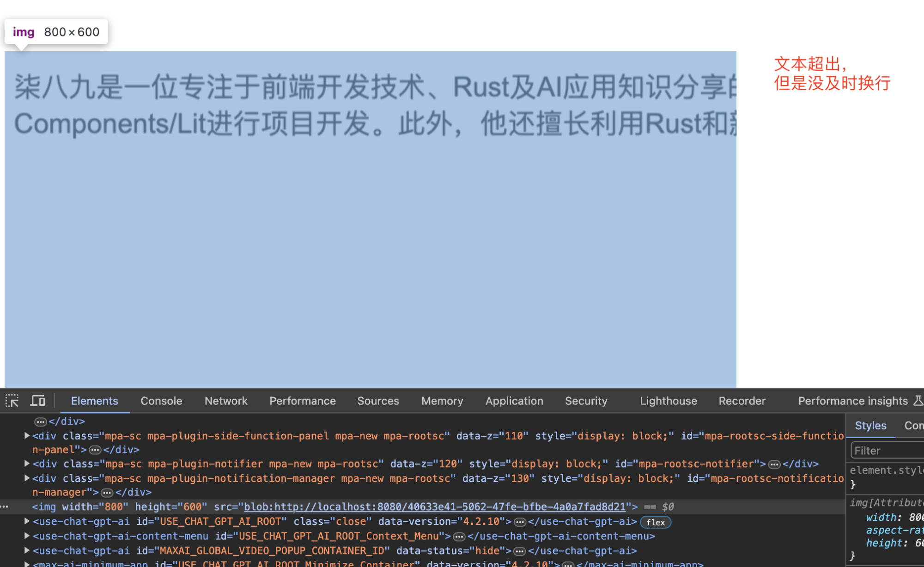This screenshot has width=924, height=567.
Task: Click ellipsis badge in mpa-rootsc-notifier div
Action: (x=774, y=464)
